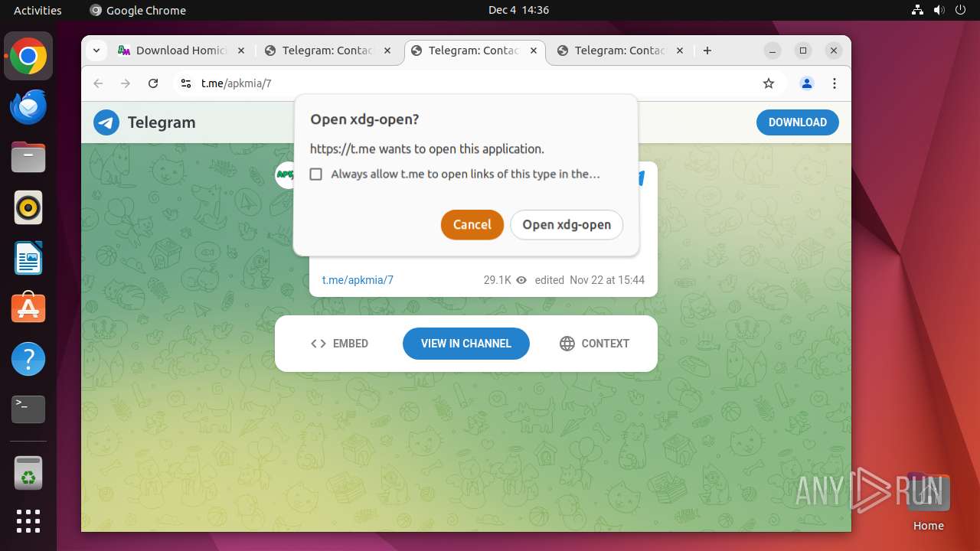Open the Activities overview

click(38, 10)
